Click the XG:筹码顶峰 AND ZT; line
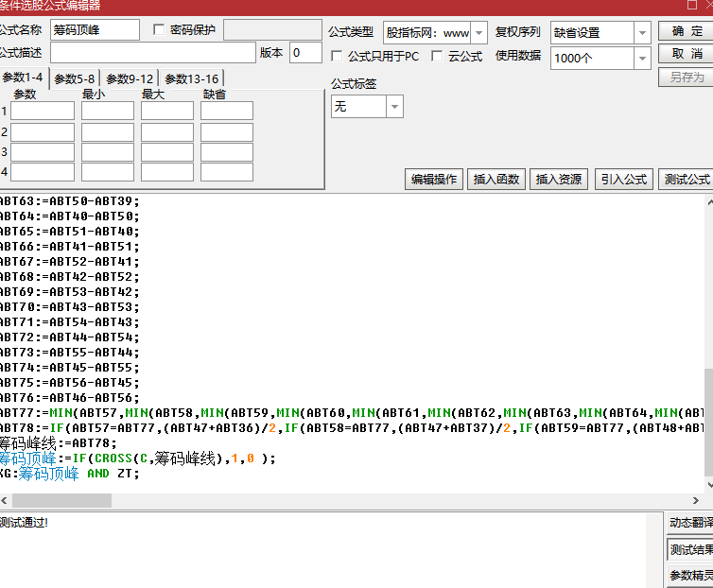Viewport: 713px width, 588px height. pyautogui.click(x=70, y=474)
